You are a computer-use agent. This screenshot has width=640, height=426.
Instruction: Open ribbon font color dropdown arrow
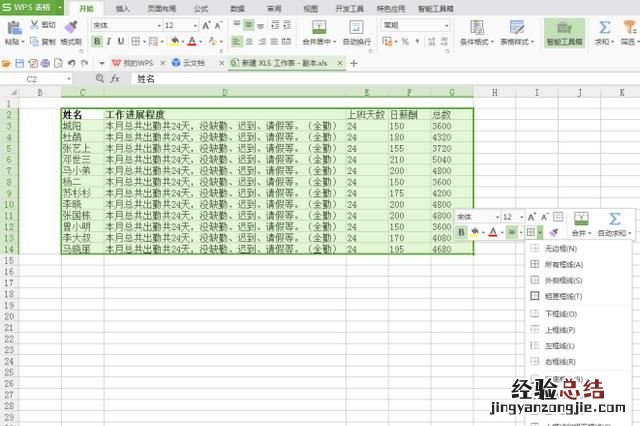tap(201, 42)
